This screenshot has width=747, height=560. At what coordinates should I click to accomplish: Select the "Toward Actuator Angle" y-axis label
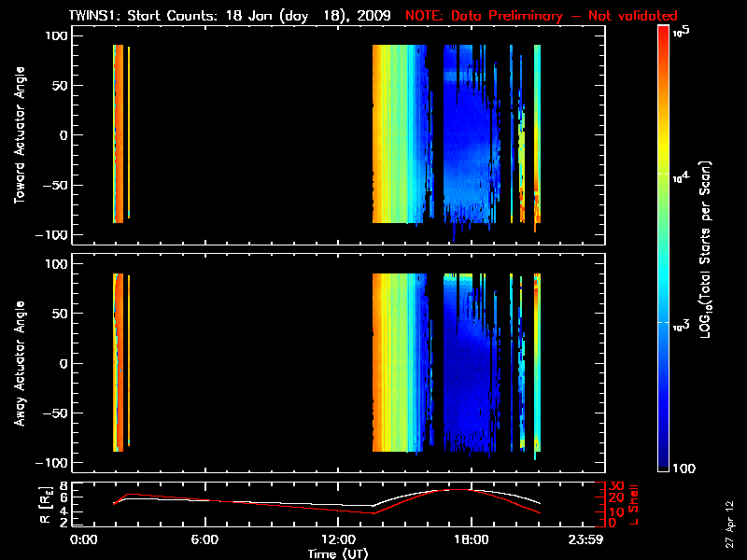(20, 136)
